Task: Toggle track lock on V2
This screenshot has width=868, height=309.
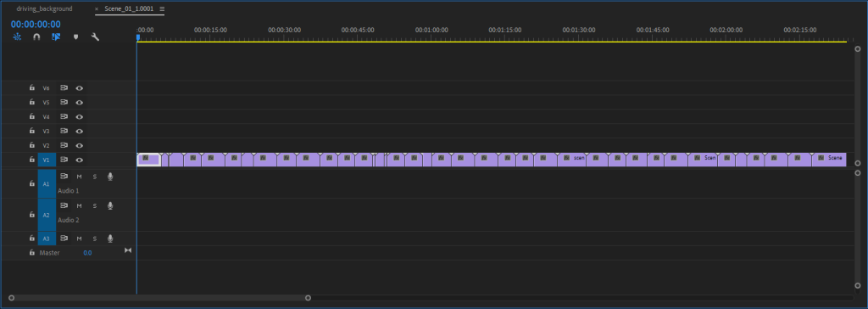Action: pyautogui.click(x=32, y=145)
